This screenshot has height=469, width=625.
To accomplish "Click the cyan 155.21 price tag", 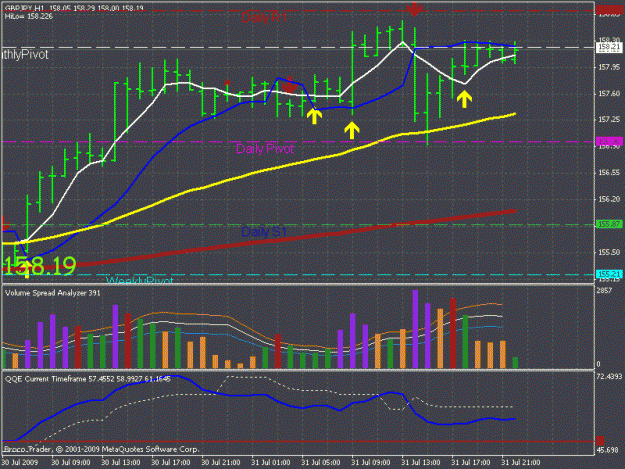I will point(609,274).
